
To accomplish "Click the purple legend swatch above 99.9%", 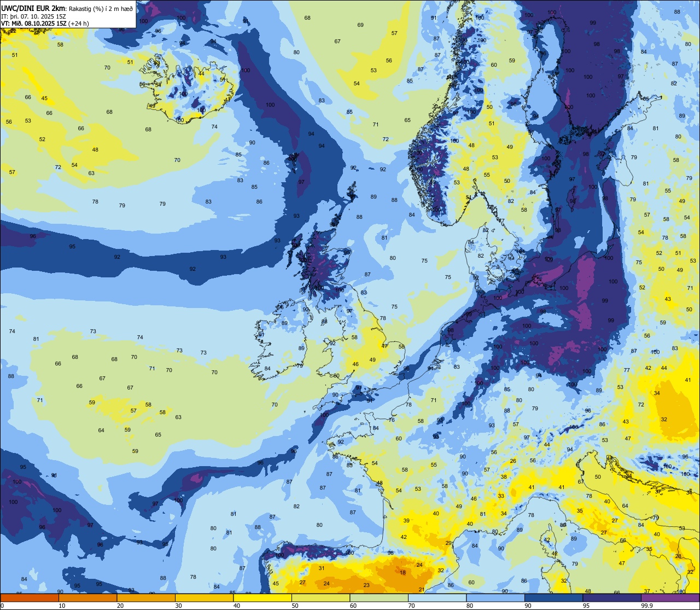I will 670,597.
